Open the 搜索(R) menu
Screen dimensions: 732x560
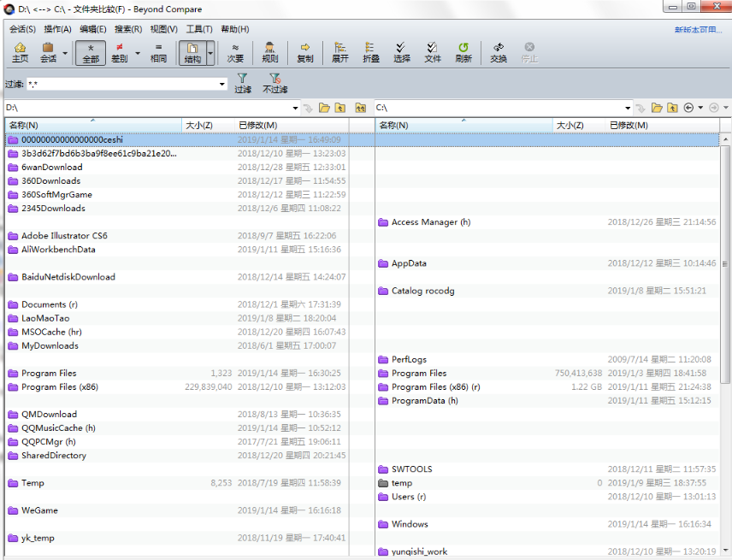128,29
